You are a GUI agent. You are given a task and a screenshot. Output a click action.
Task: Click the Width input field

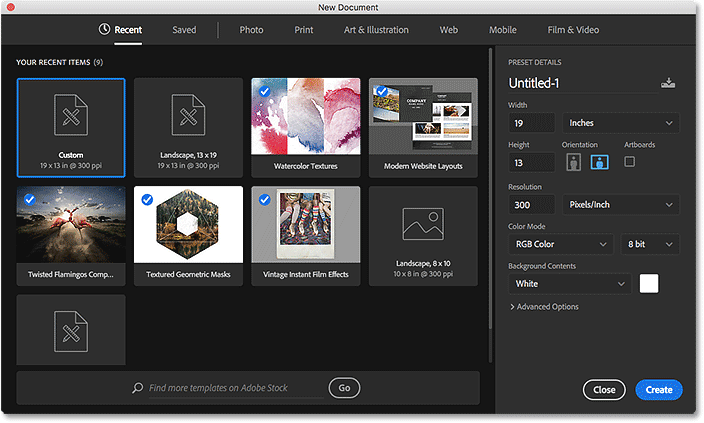click(531, 123)
